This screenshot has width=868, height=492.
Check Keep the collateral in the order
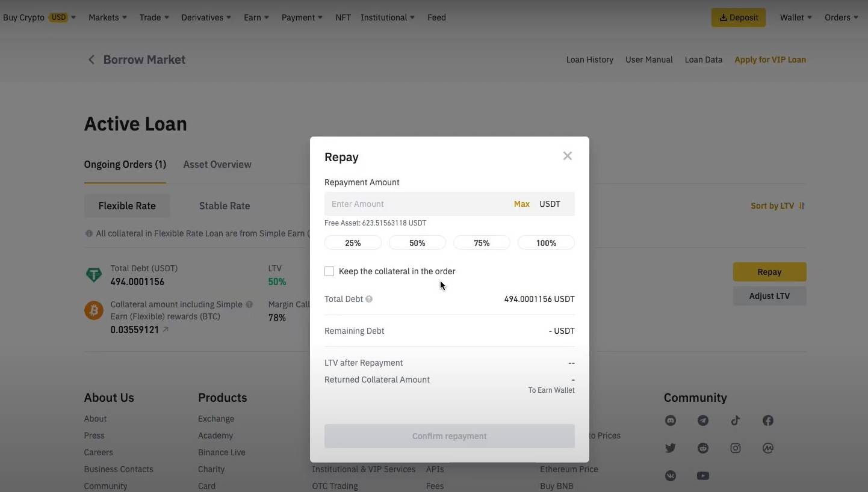329,271
